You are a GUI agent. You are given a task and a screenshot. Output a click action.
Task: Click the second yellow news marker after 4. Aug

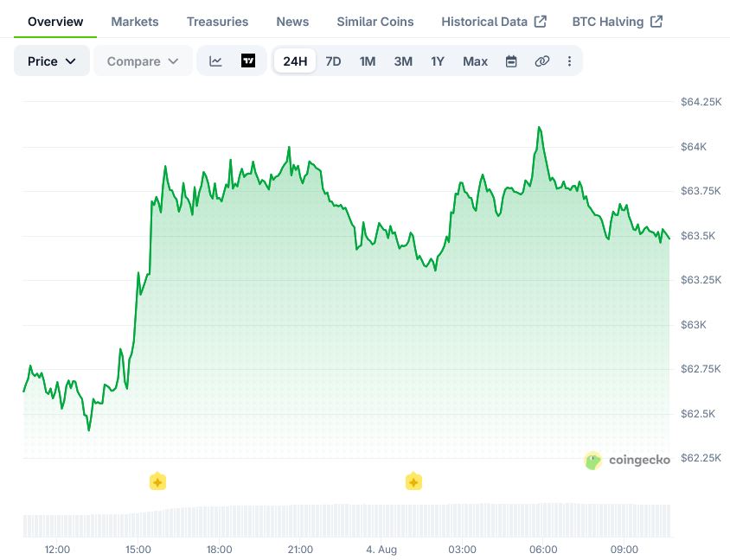(413, 481)
